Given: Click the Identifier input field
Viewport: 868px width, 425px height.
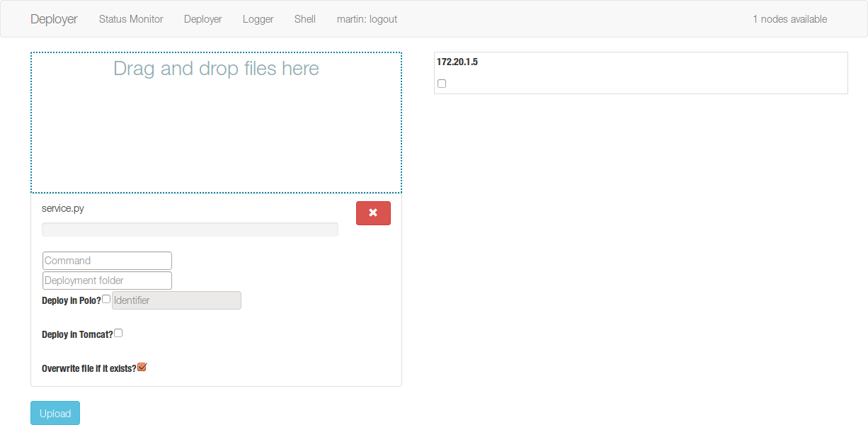Looking at the screenshot, I should point(176,300).
